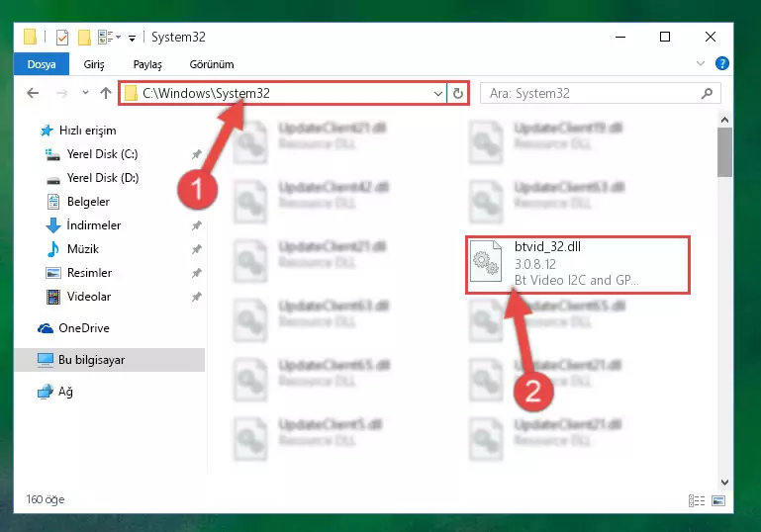Click the 160 öğe item count
Image resolution: width=761 pixels, height=532 pixels.
[x=46, y=499]
